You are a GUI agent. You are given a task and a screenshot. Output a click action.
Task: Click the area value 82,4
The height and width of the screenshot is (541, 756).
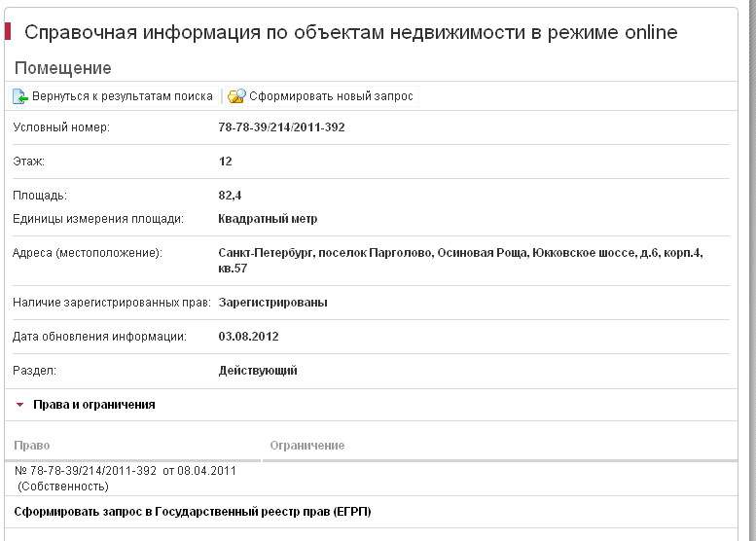[231, 196]
